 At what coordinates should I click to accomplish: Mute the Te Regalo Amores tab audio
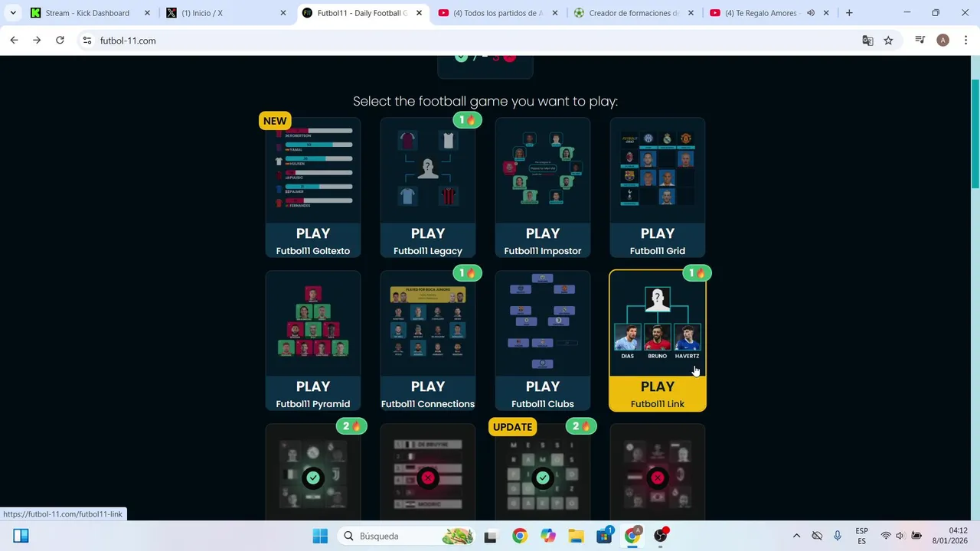click(811, 13)
